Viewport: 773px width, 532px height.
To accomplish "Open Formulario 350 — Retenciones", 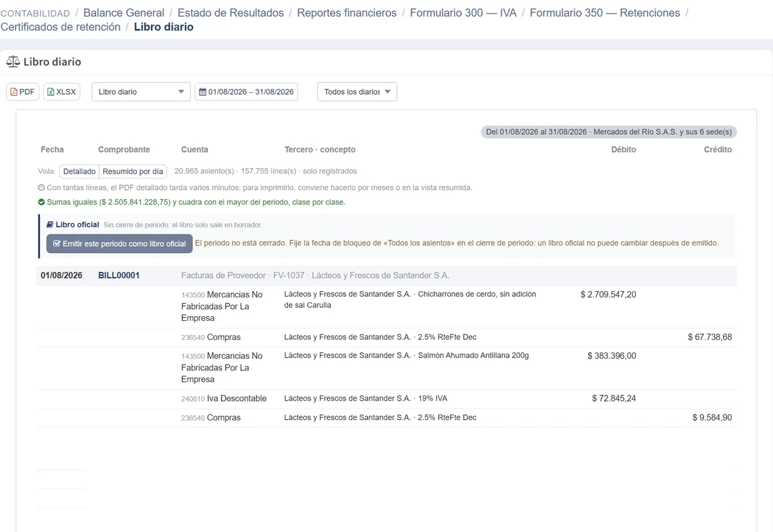I will point(605,13).
